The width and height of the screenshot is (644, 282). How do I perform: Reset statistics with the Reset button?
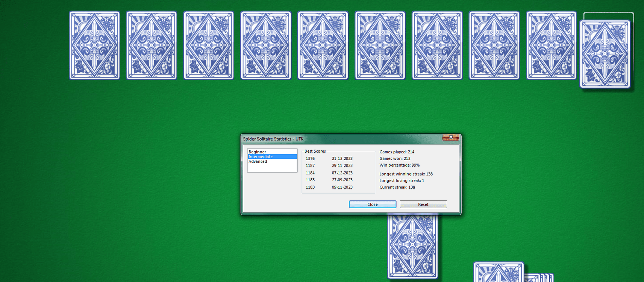tap(423, 204)
